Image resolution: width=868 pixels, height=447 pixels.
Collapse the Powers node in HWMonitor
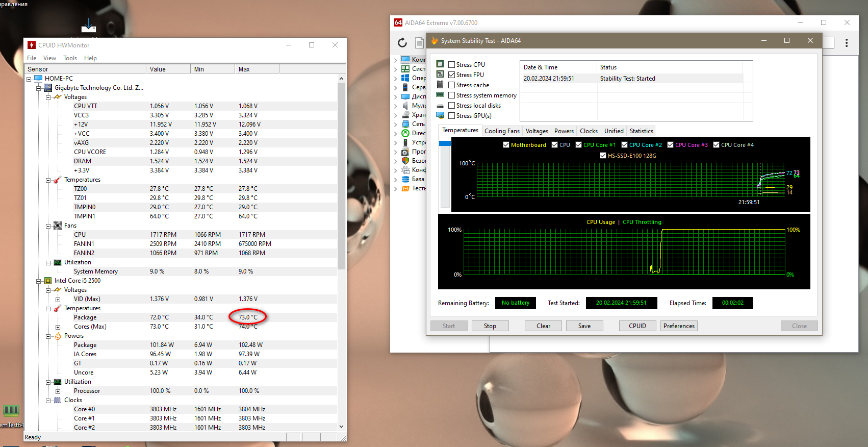[48, 336]
